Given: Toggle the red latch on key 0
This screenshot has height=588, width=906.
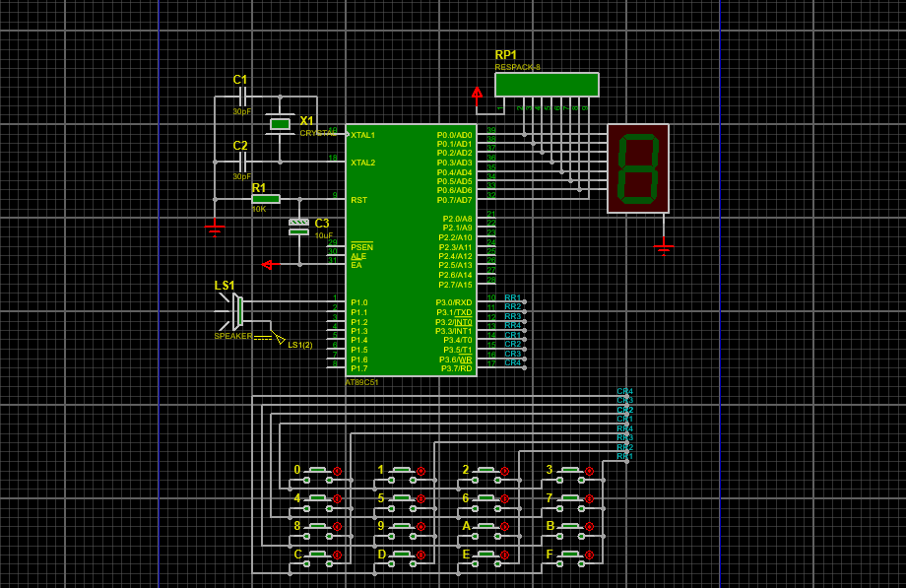Looking at the screenshot, I should coord(338,471).
